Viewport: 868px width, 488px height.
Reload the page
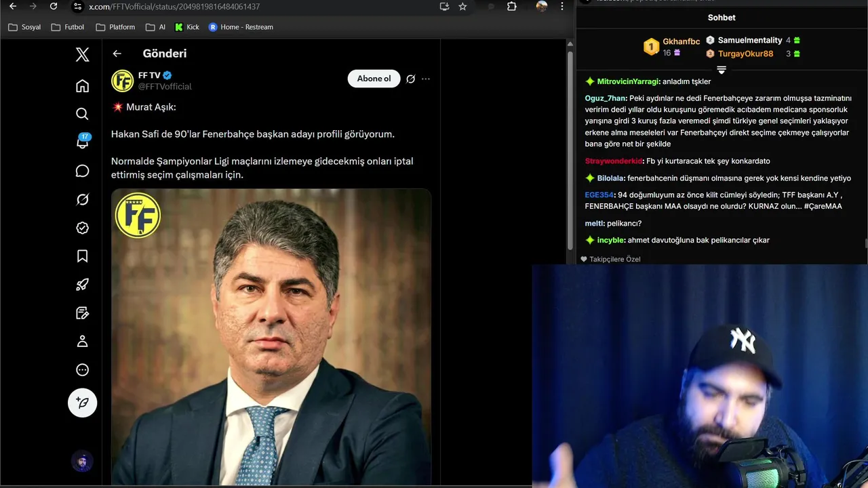(54, 6)
